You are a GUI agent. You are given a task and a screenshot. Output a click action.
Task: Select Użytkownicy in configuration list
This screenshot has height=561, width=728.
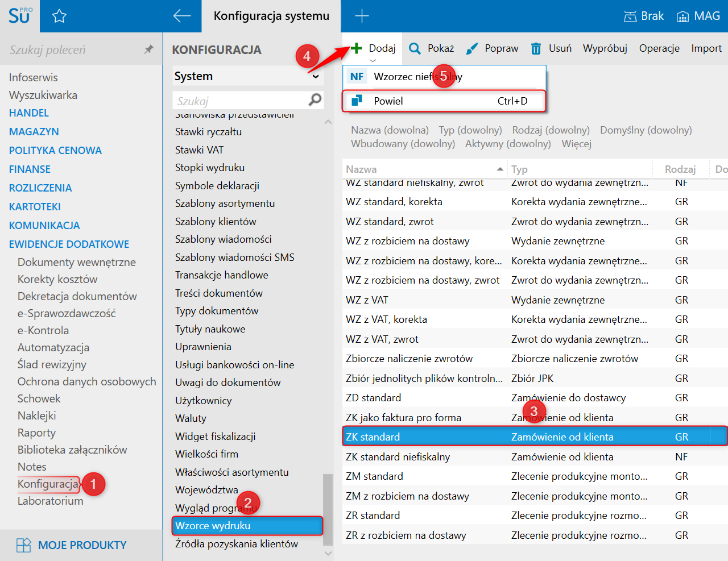204,401
